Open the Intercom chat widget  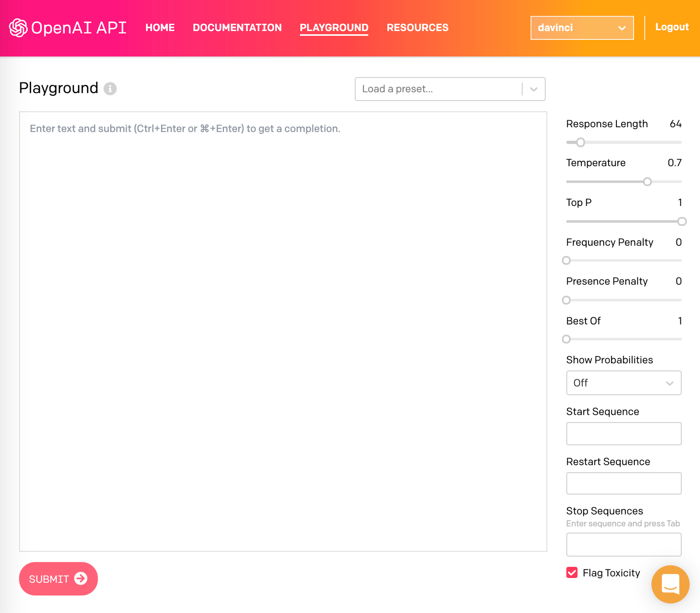tap(670, 585)
